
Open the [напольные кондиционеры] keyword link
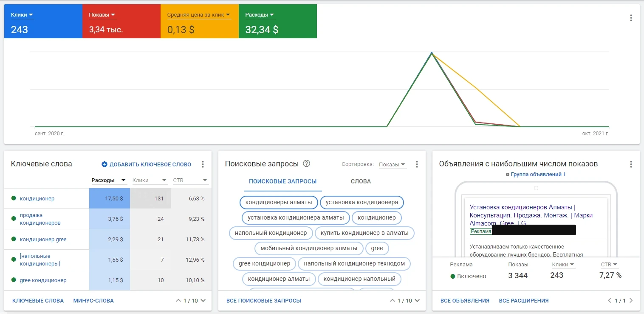(40, 260)
